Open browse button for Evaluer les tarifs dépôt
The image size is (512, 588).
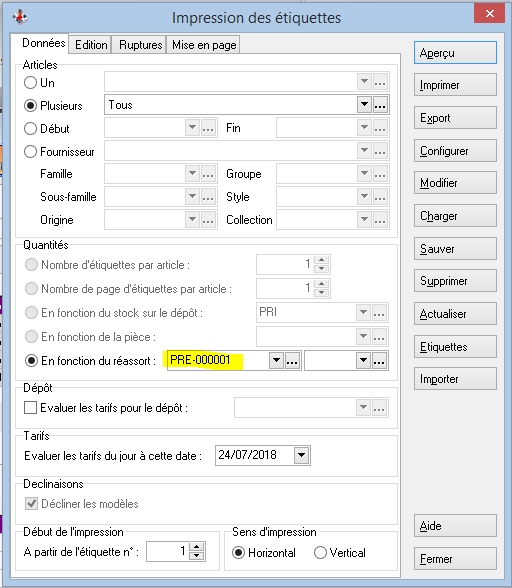point(379,408)
